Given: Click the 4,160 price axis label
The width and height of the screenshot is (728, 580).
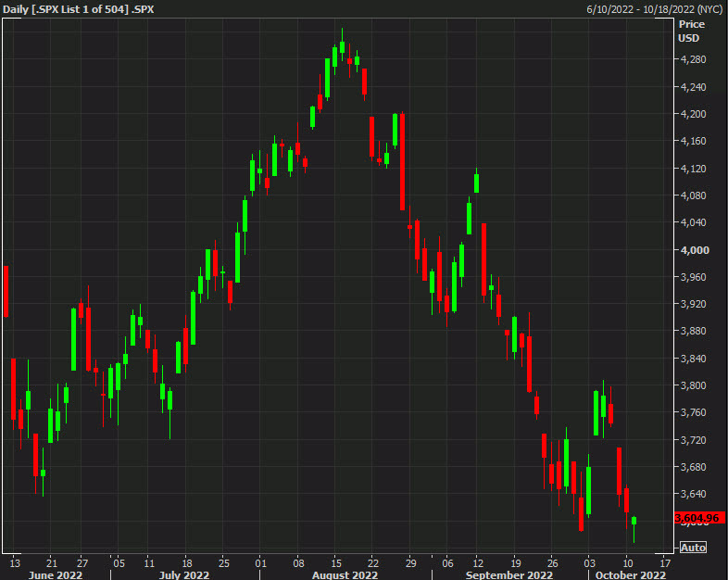Looking at the screenshot, I should coord(693,141).
